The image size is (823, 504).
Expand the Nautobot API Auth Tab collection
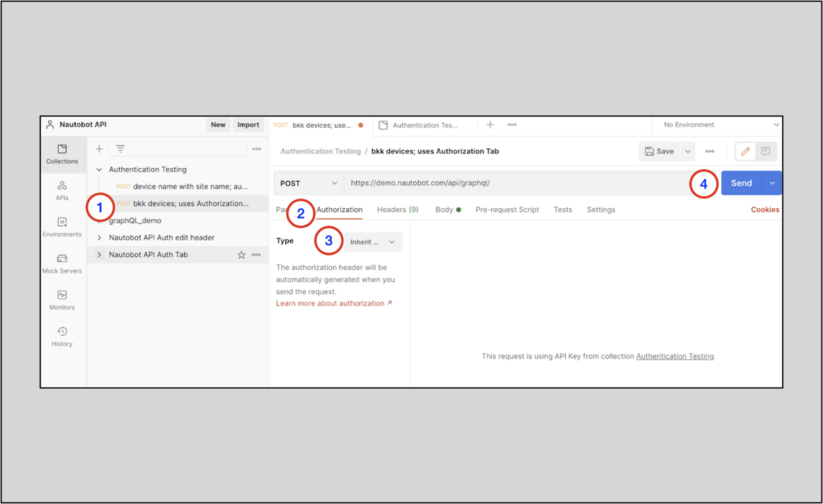[x=99, y=255]
